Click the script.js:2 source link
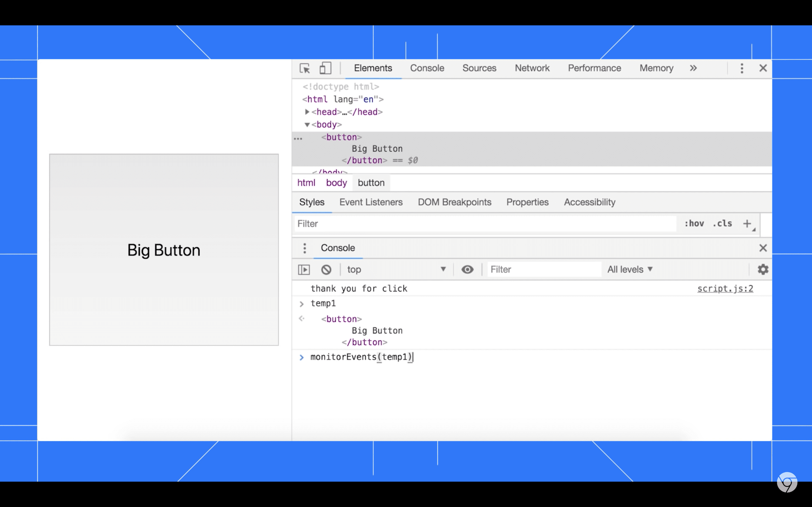 click(x=725, y=288)
